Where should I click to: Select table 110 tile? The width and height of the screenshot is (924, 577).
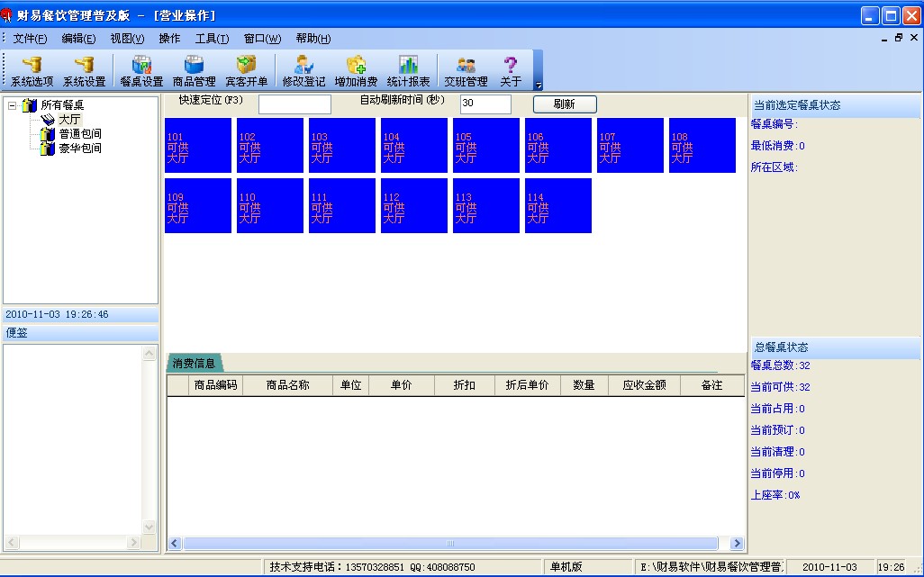pyautogui.click(x=270, y=206)
